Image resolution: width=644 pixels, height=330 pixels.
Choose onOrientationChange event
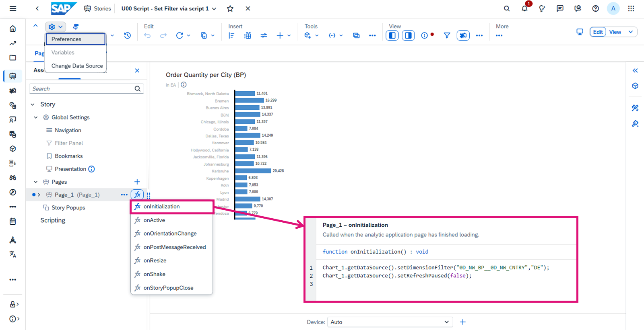[171, 234]
